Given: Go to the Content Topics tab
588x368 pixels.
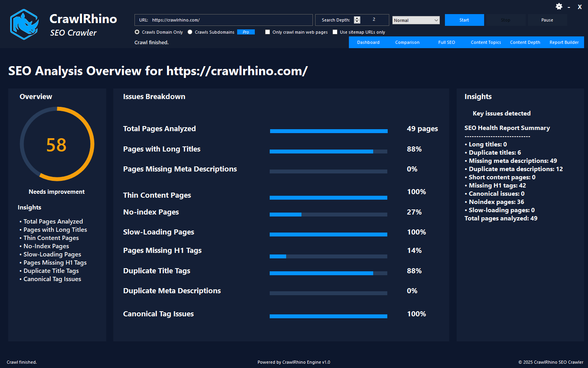Looking at the screenshot, I should click(486, 42).
